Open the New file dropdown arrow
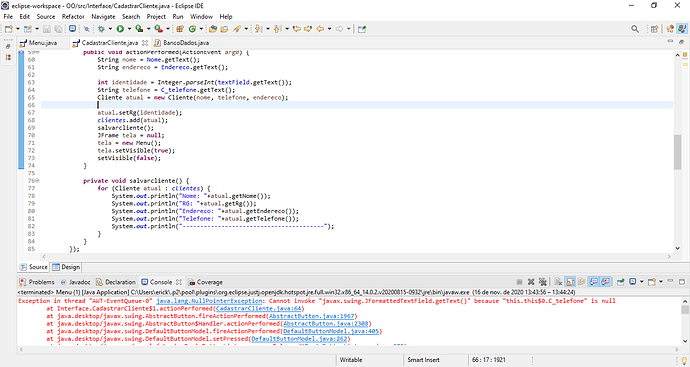The image size is (690, 367). (18, 29)
